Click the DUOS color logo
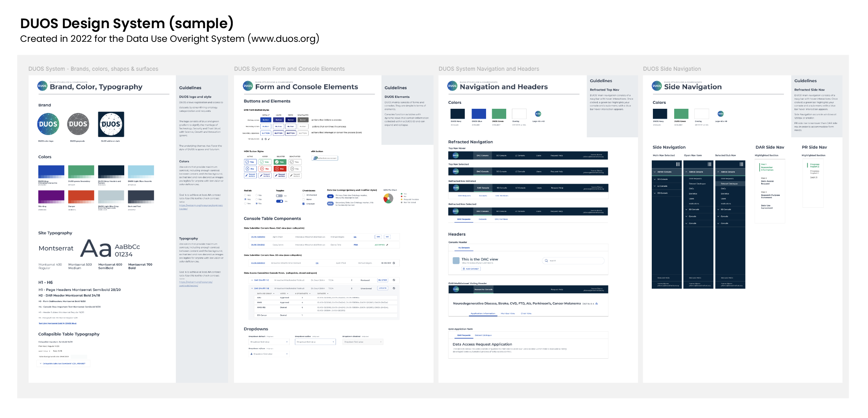The height and width of the screenshot is (418, 868). point(48,124)
